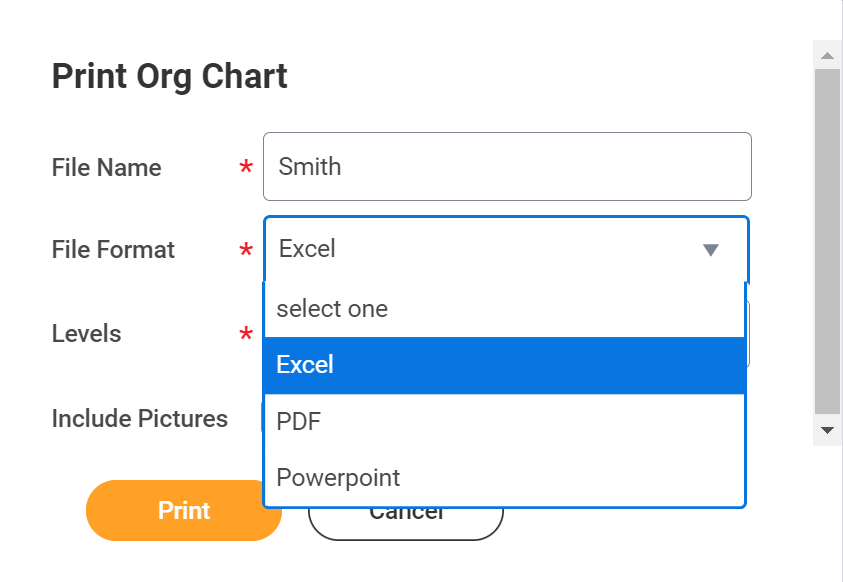Screen dimensions: 843x582
Task: Click the File Format label
Action: pyautogui.click(x=112, y=249)
